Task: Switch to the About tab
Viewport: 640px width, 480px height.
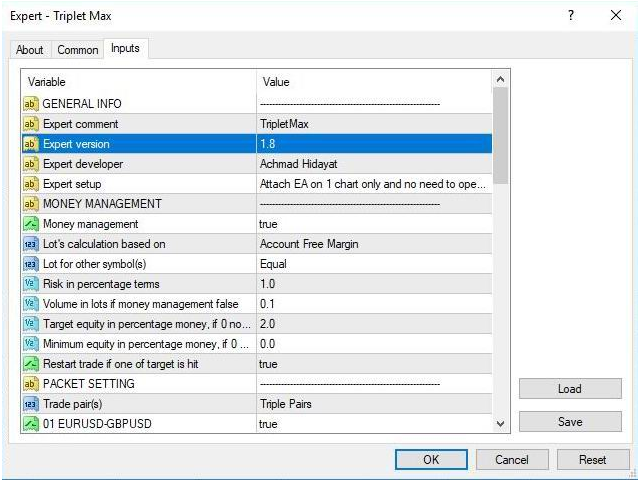Action: tap(30, 50)
